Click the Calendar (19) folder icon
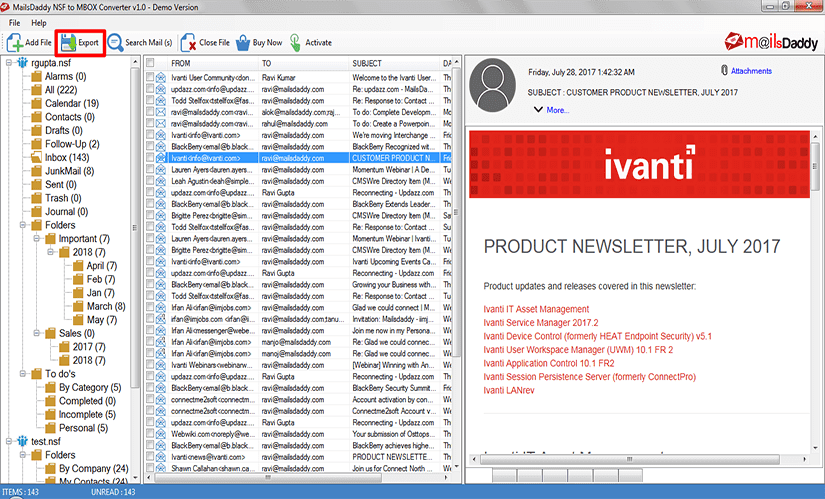This screenshot has height=499, width=825. [x=36, y=103]
